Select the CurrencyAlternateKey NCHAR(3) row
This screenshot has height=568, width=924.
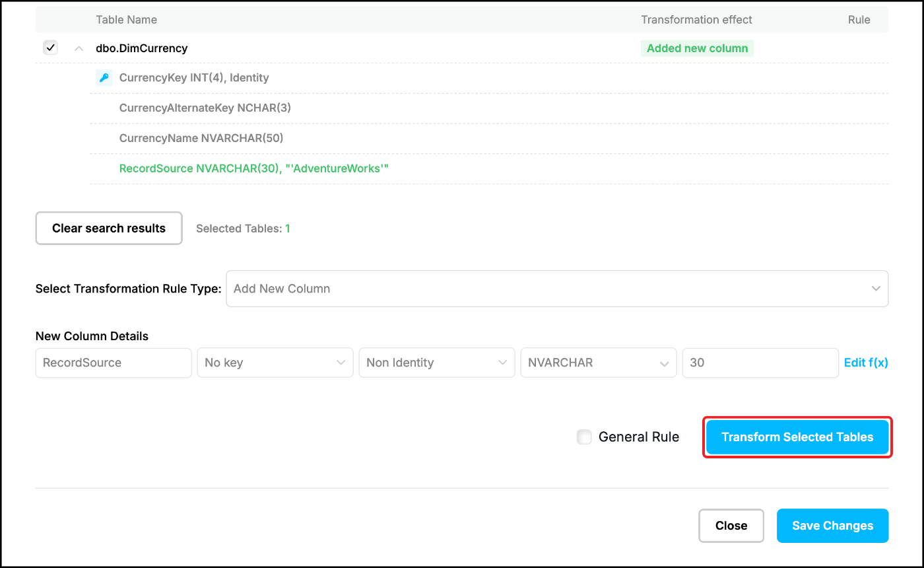coord(489,108)
